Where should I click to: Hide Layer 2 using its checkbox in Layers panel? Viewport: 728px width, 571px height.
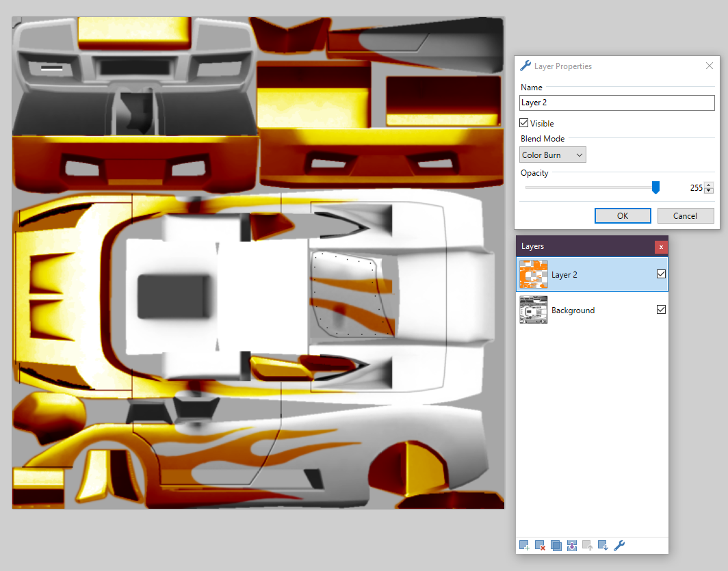click(x=661, y=274)
